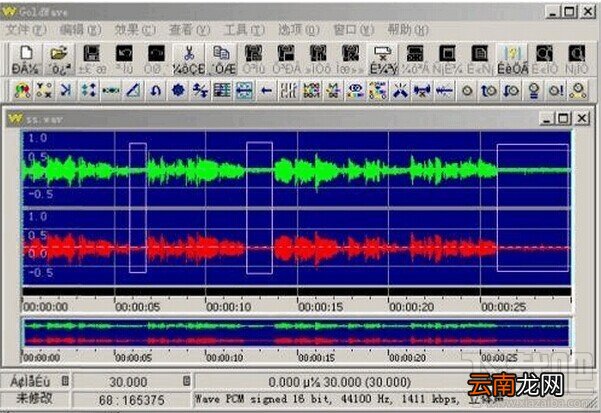This screenshot has width=601, height=413.
Task: Click the Delete icon with red X
Action: 383,59
